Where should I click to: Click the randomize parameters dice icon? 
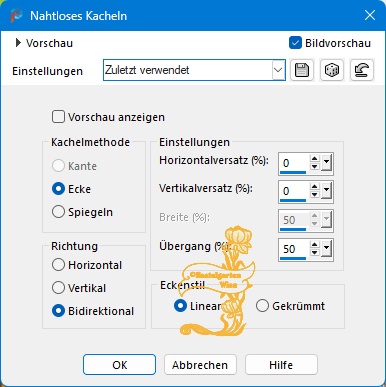tap(332, 70)
